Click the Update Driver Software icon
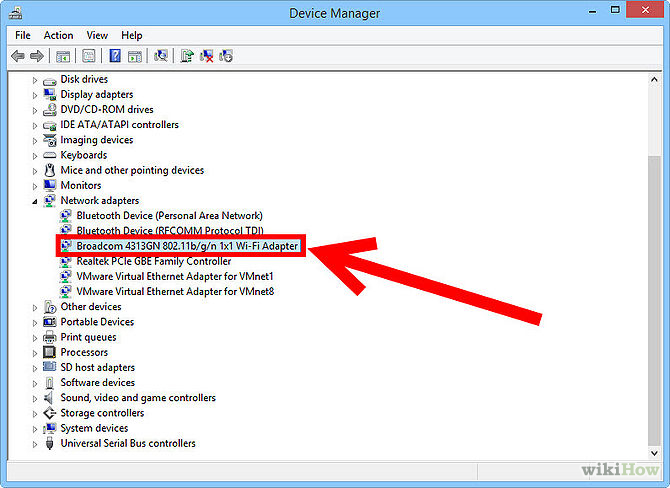 [x=187, y=56]
